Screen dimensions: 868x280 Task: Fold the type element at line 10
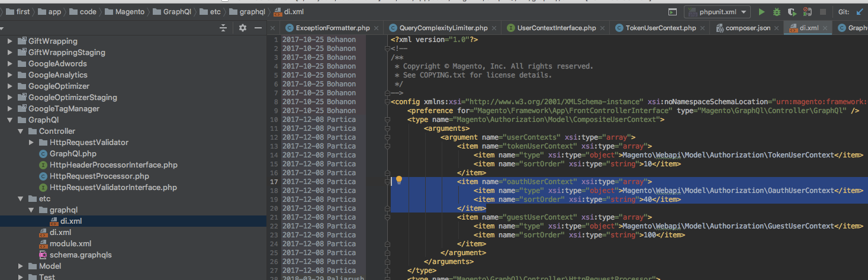coord(387,119)
